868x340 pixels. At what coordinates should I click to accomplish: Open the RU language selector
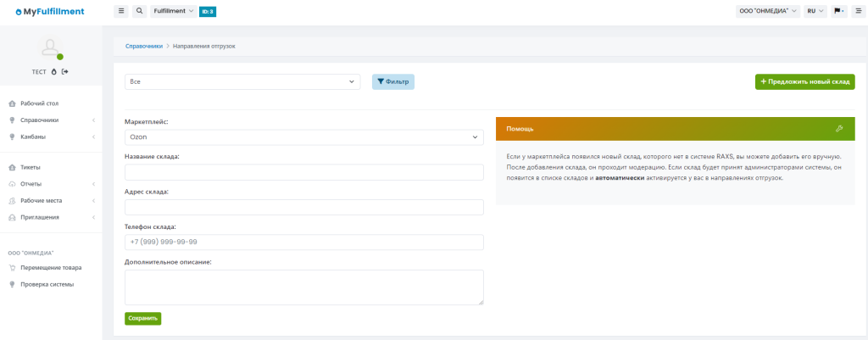(815, 11)
